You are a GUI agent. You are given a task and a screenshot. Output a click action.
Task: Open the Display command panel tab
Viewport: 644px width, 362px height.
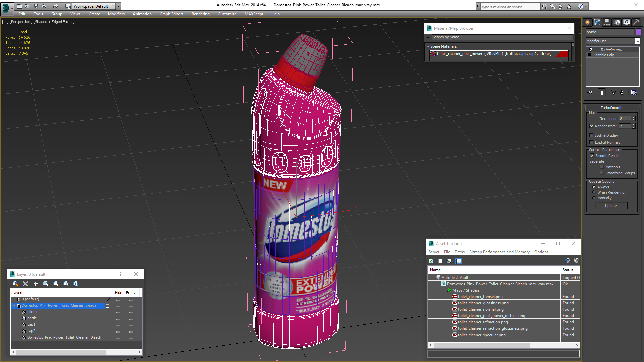pyautogui.click(x=627, y=22)
